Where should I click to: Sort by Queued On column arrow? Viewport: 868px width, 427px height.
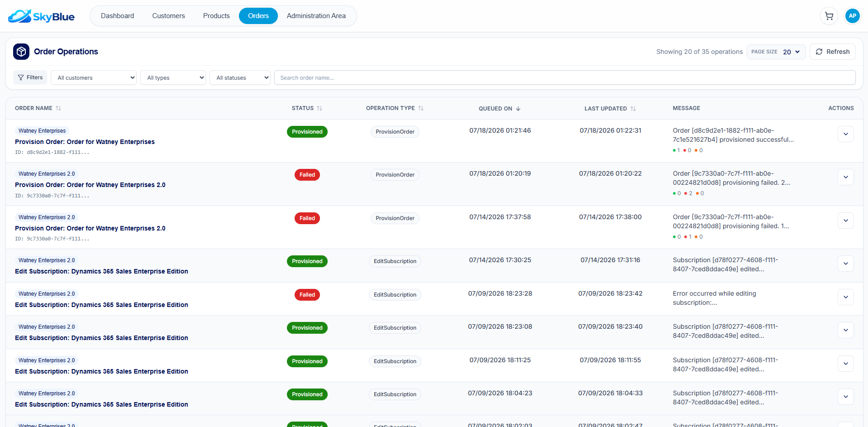click(518, 109)
